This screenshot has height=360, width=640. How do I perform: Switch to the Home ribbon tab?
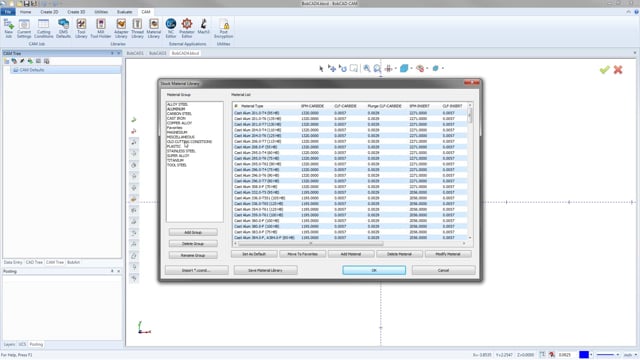click(x=25, y=12)
